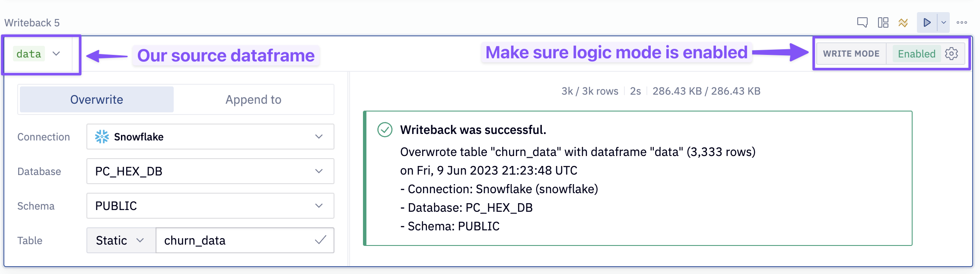Viewport: 980px width, 274px height.
Task: Select the Overwrite mode option
Action: coord(97,99)
